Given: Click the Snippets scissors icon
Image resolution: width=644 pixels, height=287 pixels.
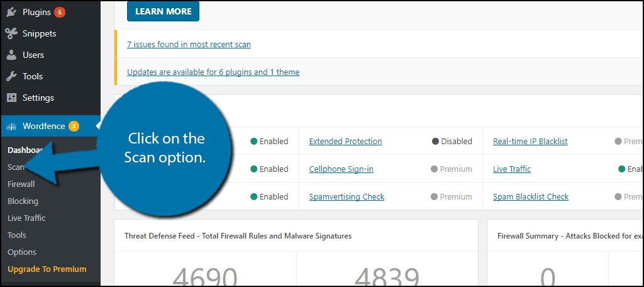Looking at the screenshot, I should (x=11, y=33).
